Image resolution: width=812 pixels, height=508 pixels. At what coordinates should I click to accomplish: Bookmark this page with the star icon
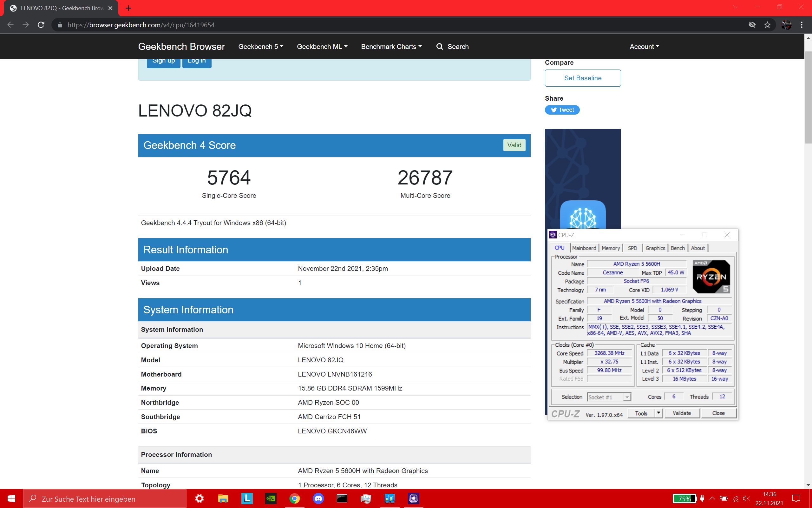pyautogui.click(x=767, y=25)
